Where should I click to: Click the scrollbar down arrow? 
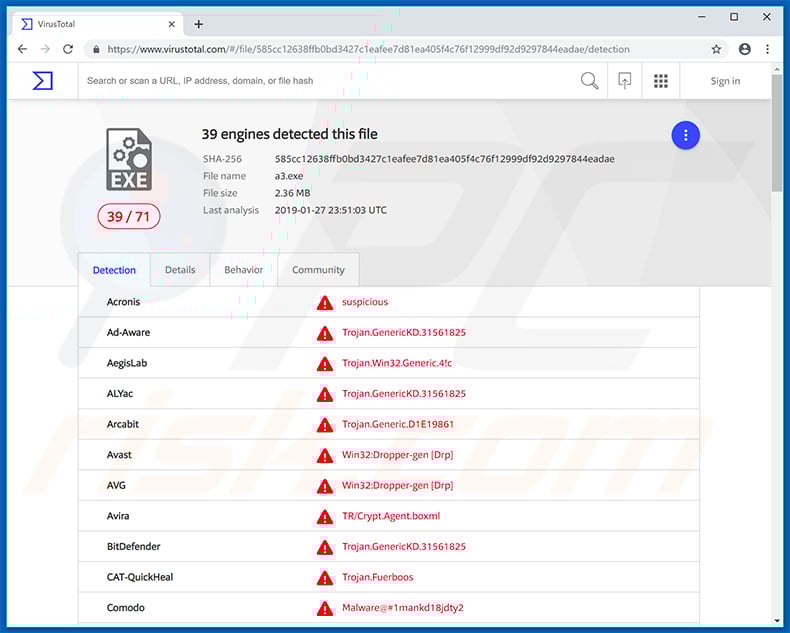point(777,620)
